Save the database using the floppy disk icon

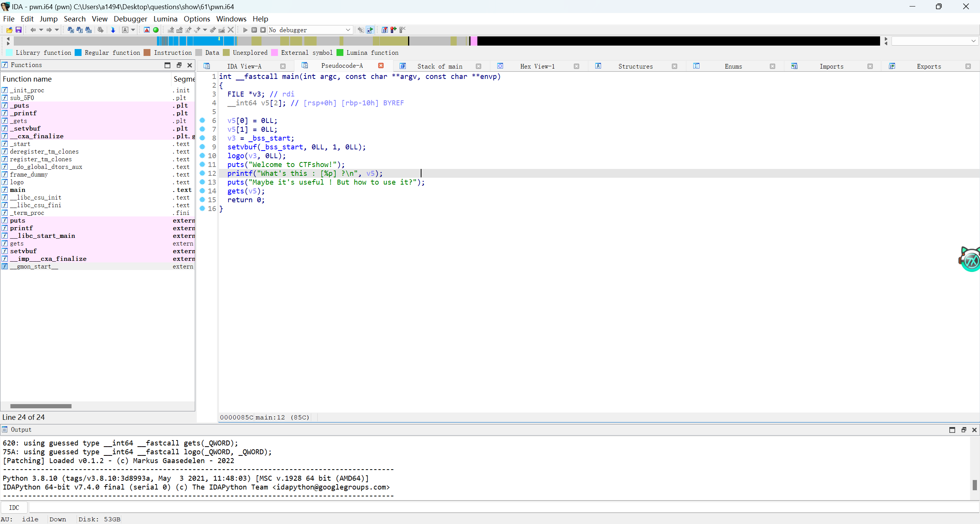click(18, 29)
